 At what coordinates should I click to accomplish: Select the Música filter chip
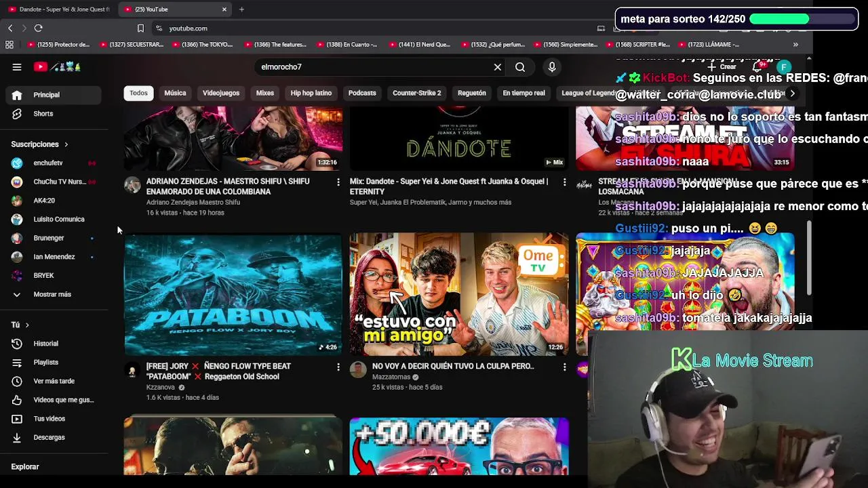(175, 93)
